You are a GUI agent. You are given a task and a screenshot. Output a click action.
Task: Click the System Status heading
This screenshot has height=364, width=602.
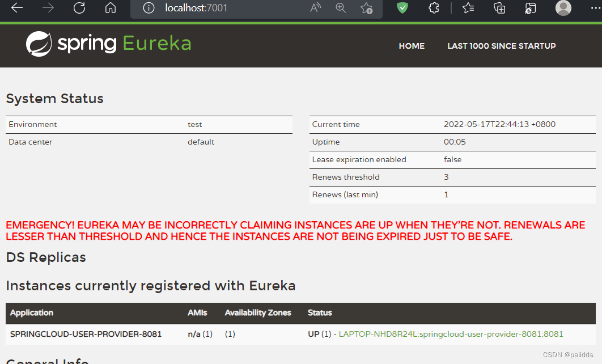pos(54,99)
